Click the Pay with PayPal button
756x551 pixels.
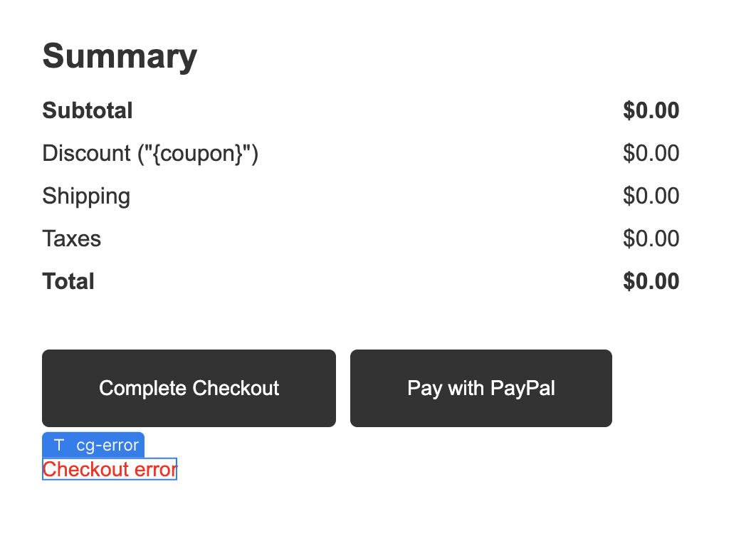pos(481,388)
